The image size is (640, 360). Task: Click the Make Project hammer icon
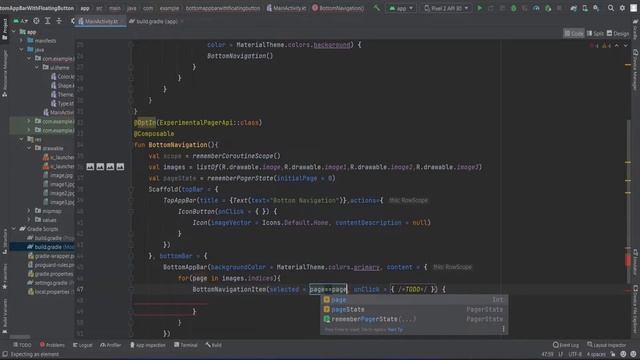(x=376, y=8)
